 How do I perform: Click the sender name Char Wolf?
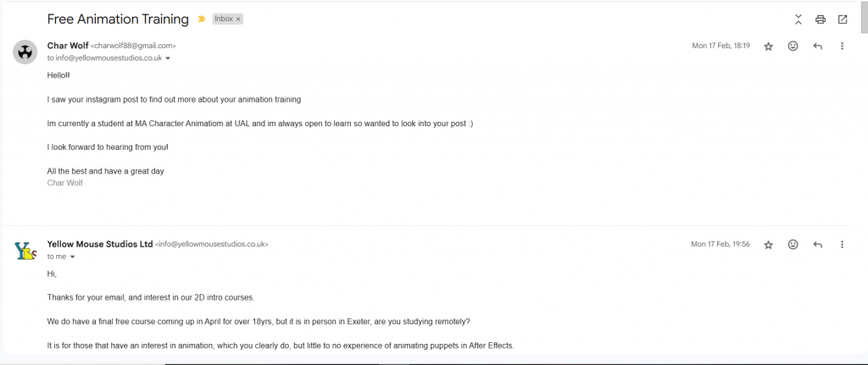tap(68, 46)
